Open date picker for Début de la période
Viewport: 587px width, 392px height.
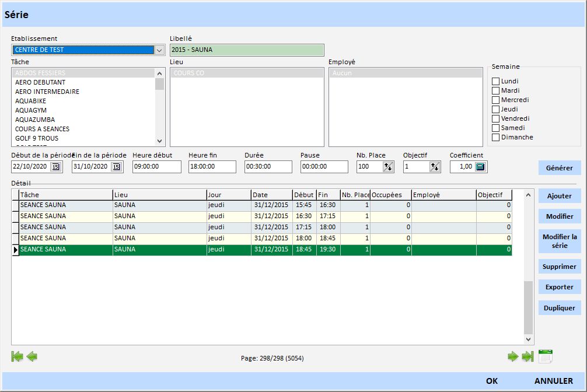[55, 167]
